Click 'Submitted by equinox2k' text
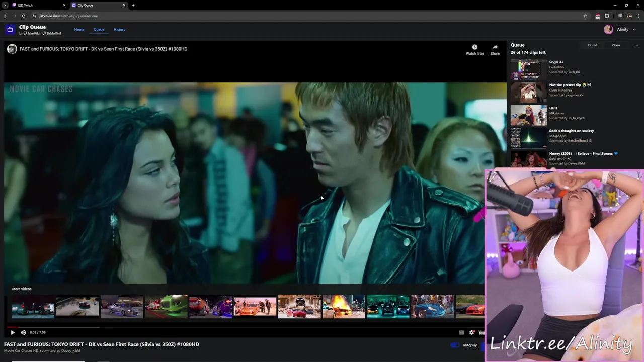This screenshot has height=362, width=644. 566,95
